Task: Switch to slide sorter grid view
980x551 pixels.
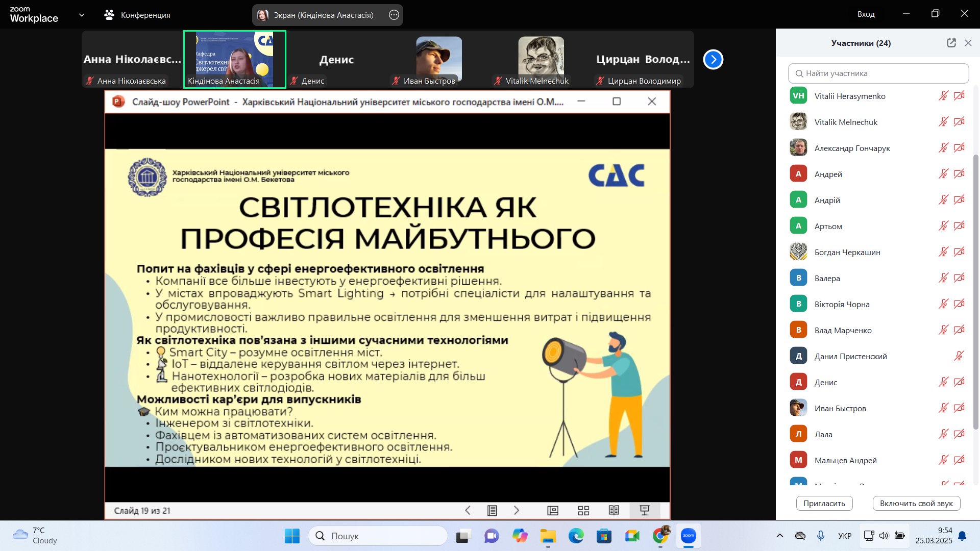Action: point(583,511)
